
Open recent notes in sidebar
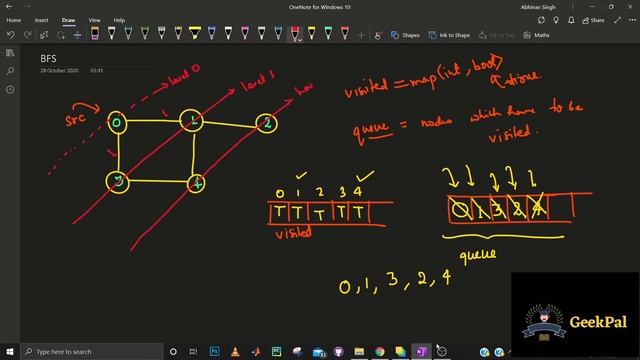(x=10, y=89)
